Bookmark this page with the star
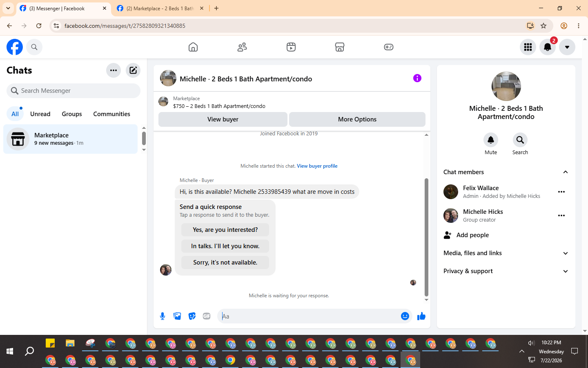 click(543, 26)
